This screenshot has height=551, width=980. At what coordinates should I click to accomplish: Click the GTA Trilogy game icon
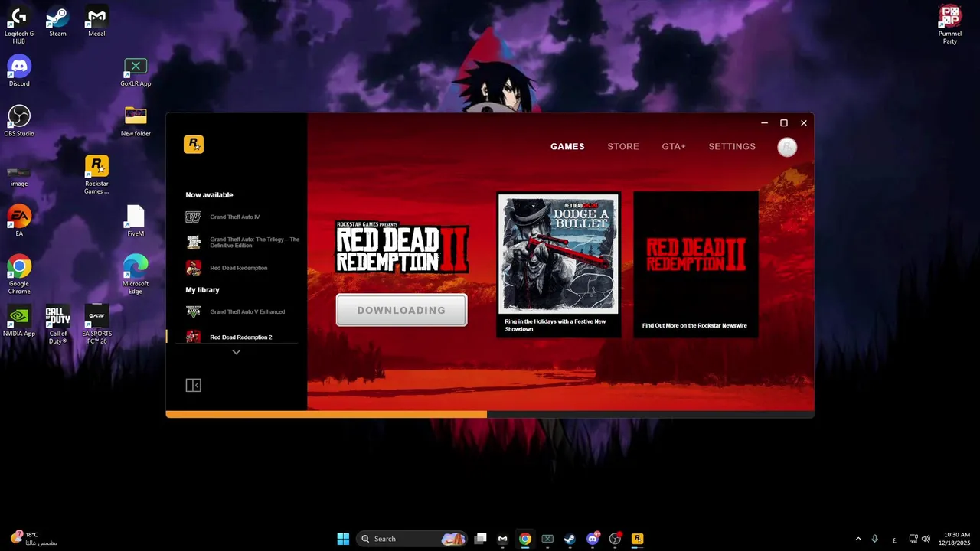[x=194, y=243]
